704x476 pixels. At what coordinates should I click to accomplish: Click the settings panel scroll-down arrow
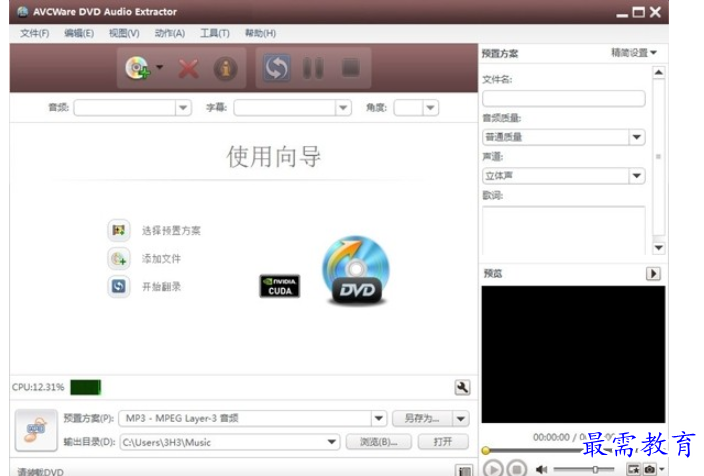point(659,247)
